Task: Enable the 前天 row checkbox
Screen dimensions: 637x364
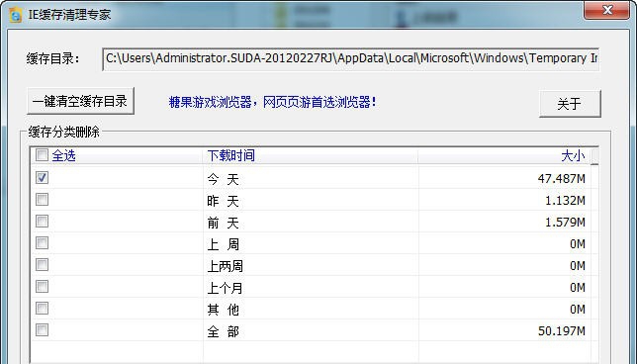Action: [x=42, y=221]
